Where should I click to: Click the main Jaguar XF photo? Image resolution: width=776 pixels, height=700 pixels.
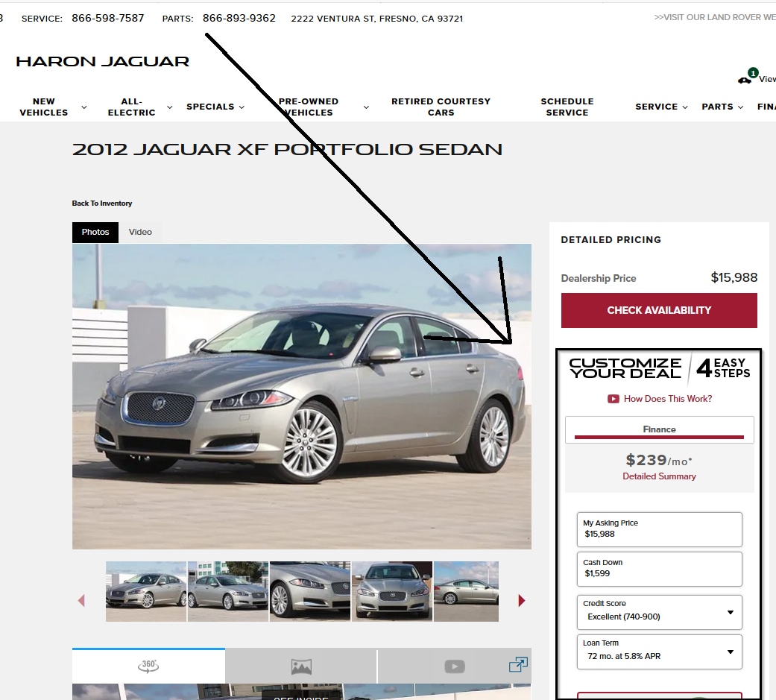coord(302,397)
